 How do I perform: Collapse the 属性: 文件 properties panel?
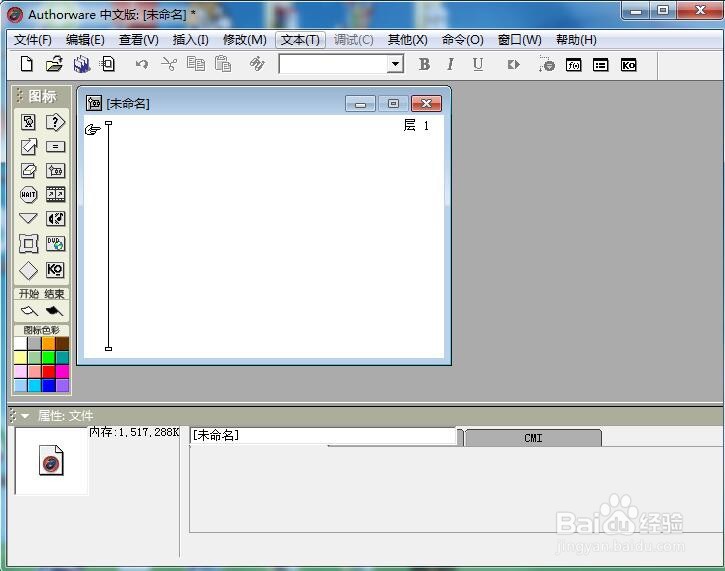25,416
